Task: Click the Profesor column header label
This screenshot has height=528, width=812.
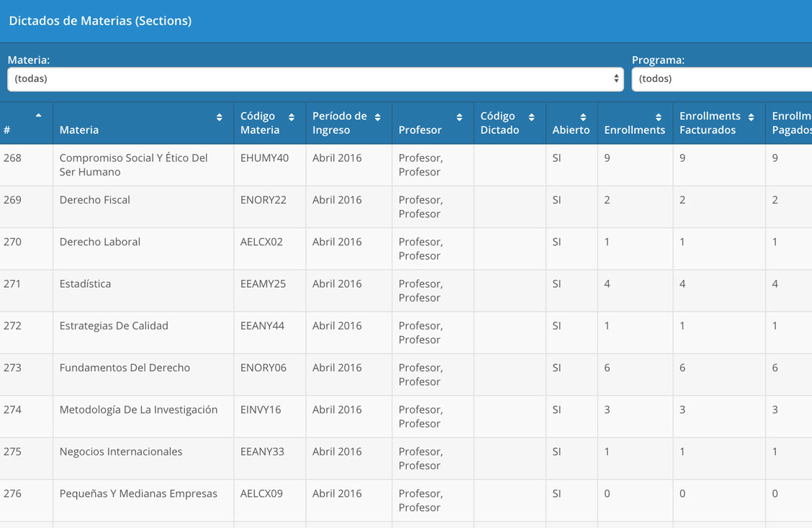Action: [420, 130]
